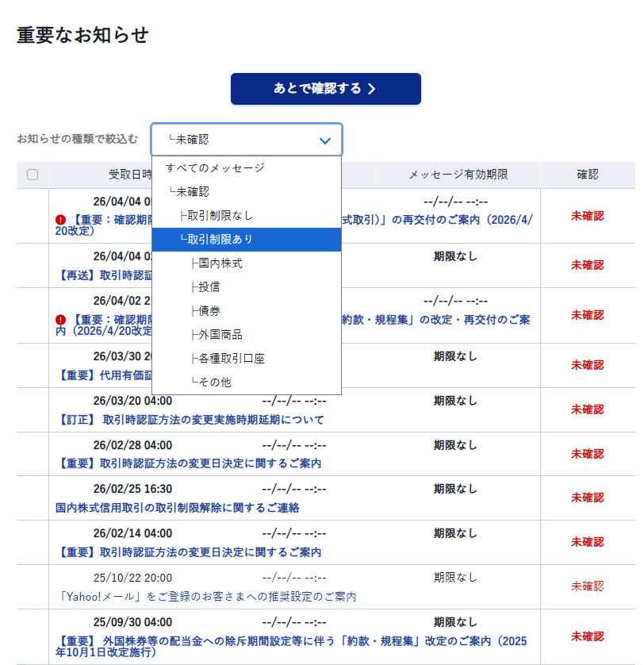Click the あとで確認する button
Viewport: 644px width, 665px height.
coord(326,89)
